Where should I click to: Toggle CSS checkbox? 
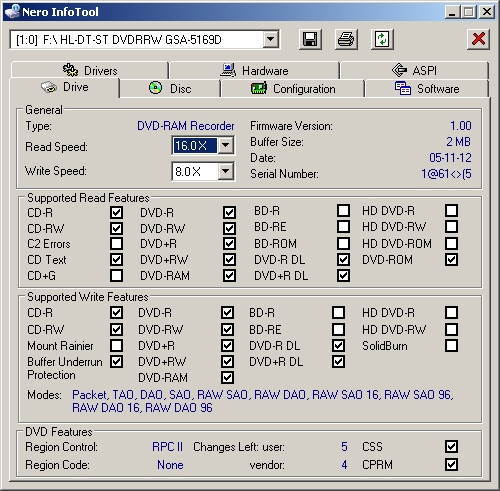coord(451,446)
